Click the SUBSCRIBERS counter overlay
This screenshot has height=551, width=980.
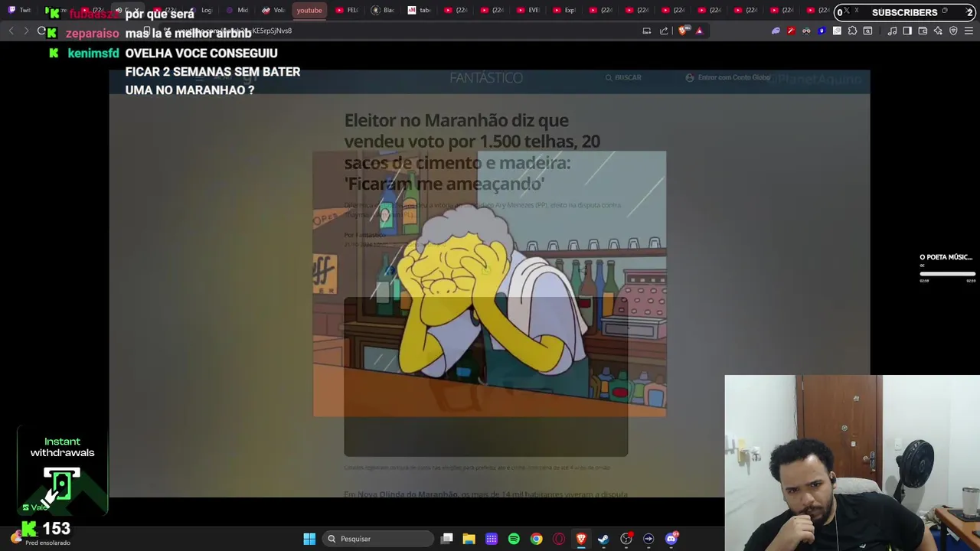point(904,12)
